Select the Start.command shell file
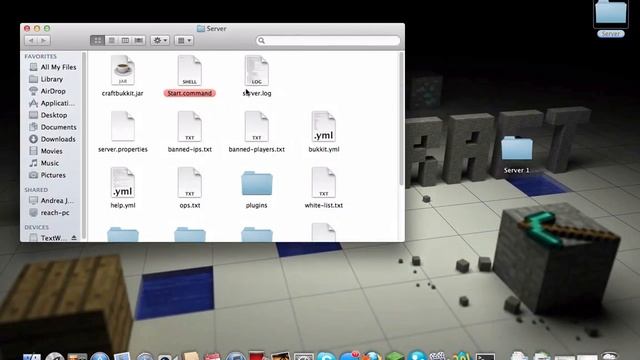 [x=189, y=70]
